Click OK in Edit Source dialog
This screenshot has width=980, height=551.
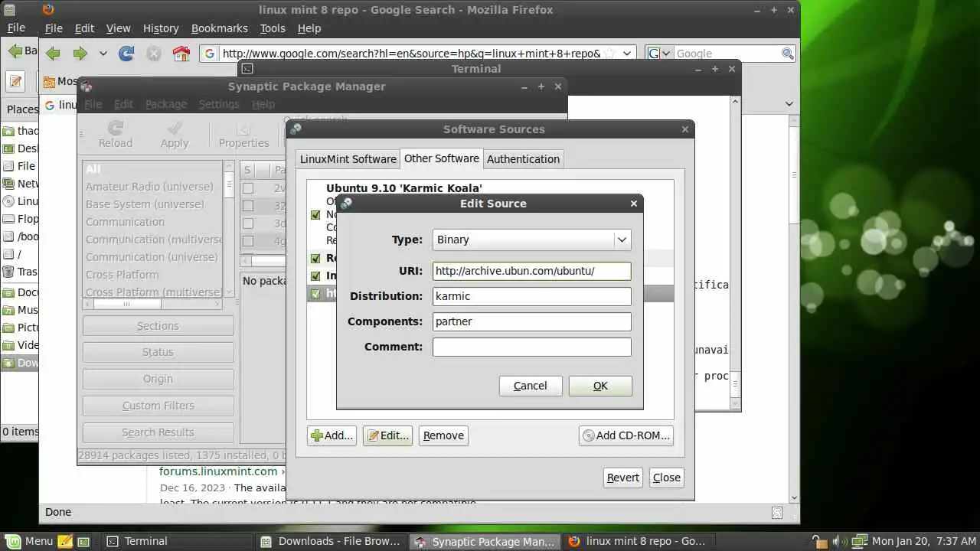coord(600,386)
